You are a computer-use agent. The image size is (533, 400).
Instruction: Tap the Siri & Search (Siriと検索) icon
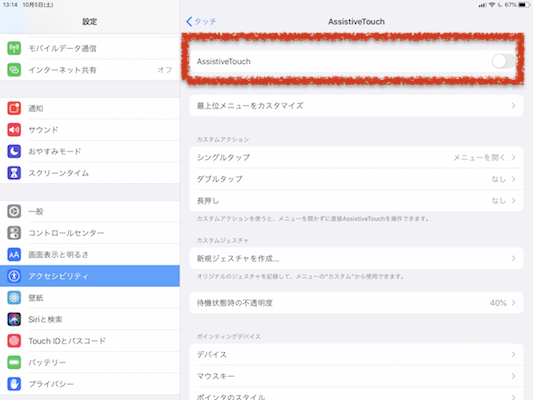(14, 319)
